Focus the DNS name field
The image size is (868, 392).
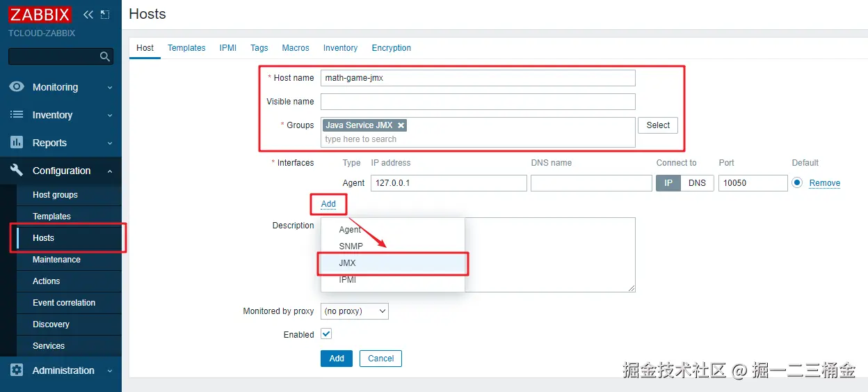pyautogui.click(x=591, y=183)
